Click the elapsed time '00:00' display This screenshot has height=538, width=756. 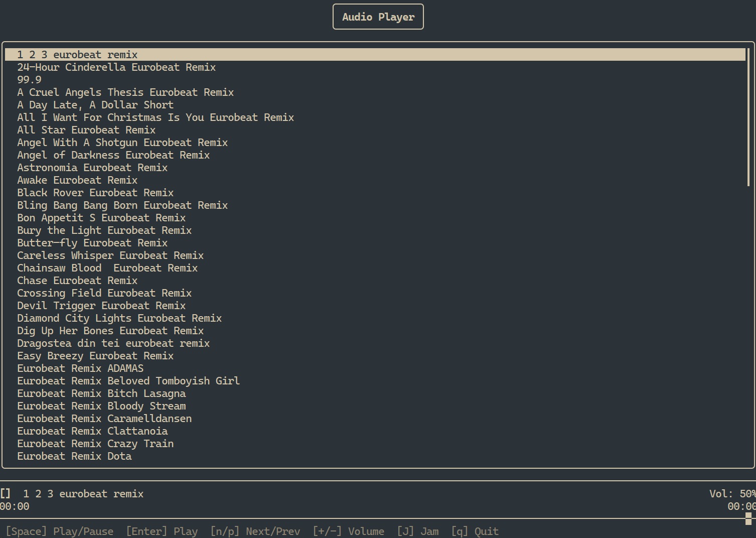pyautogui.click(x=14, y=506)
